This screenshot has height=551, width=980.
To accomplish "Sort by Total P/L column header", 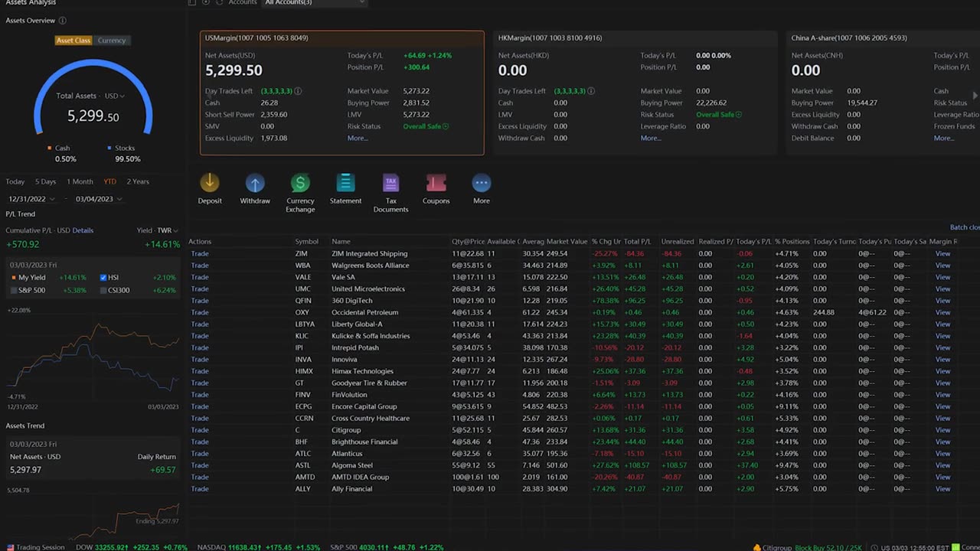I will coord(637,242).
